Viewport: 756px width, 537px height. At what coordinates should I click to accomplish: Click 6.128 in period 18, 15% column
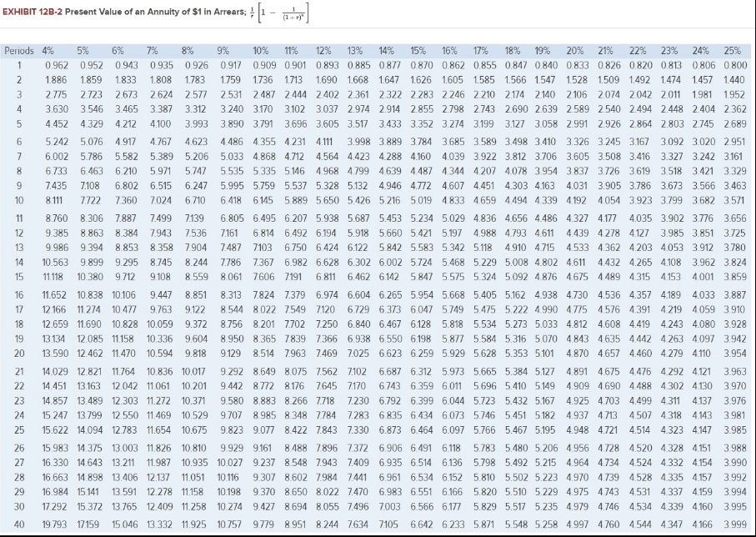pyautogui.click(x=421, y=324)
